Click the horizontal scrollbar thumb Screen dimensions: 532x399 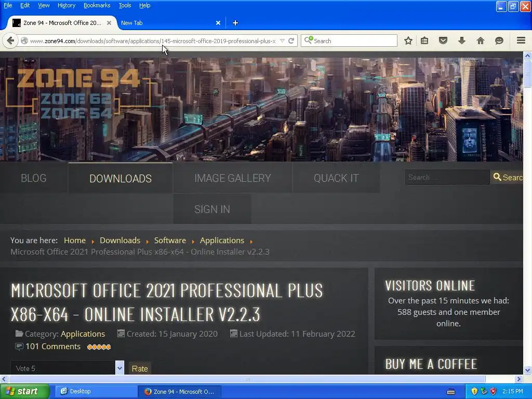(x=247, y=379)
